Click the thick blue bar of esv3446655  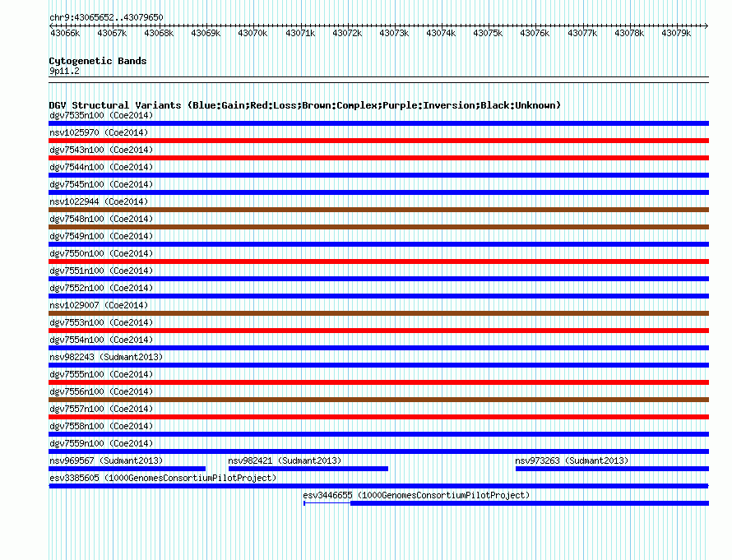pyautogui.click(x=530, y=503)
